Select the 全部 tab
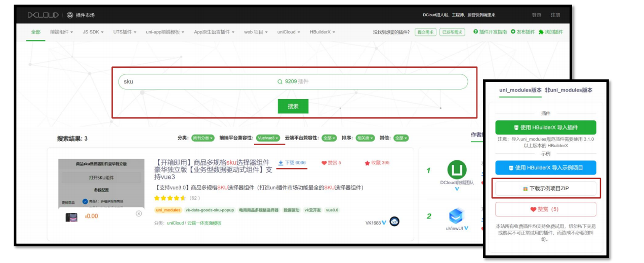Viewport: 644px width, 263px height. click(35, 32)
